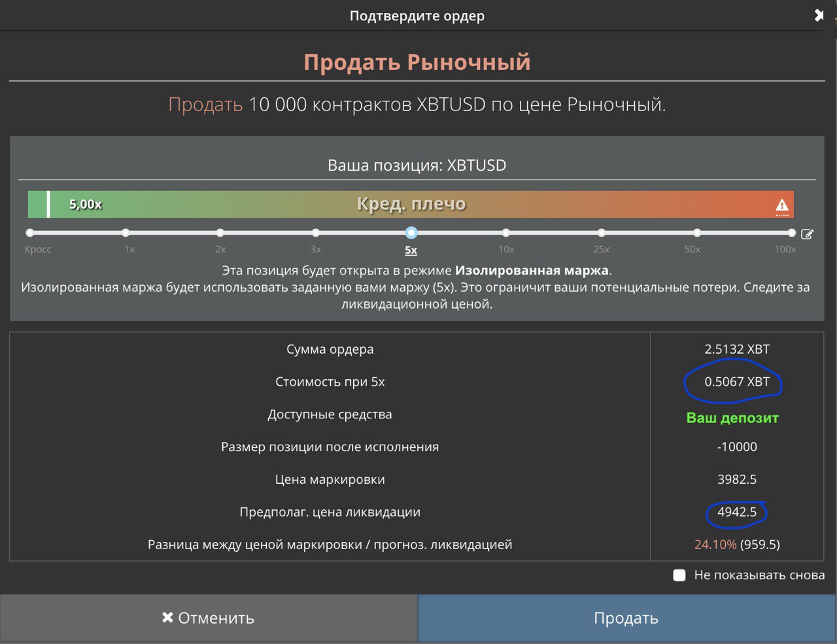Image resolution: width=837 pixels, height=644 pixels.
Task: Click the Продать button to confirm
Action: click(626, 617)
